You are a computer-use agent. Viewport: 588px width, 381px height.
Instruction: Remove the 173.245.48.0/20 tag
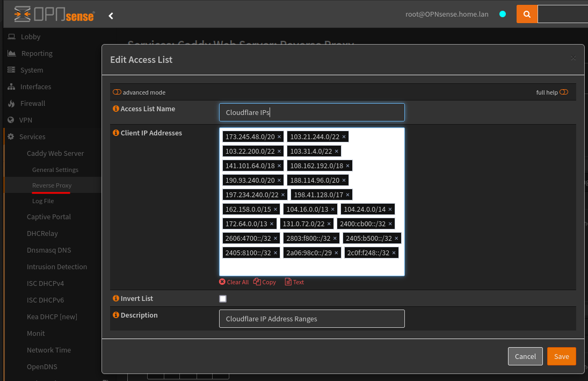(x=279, y=137)
